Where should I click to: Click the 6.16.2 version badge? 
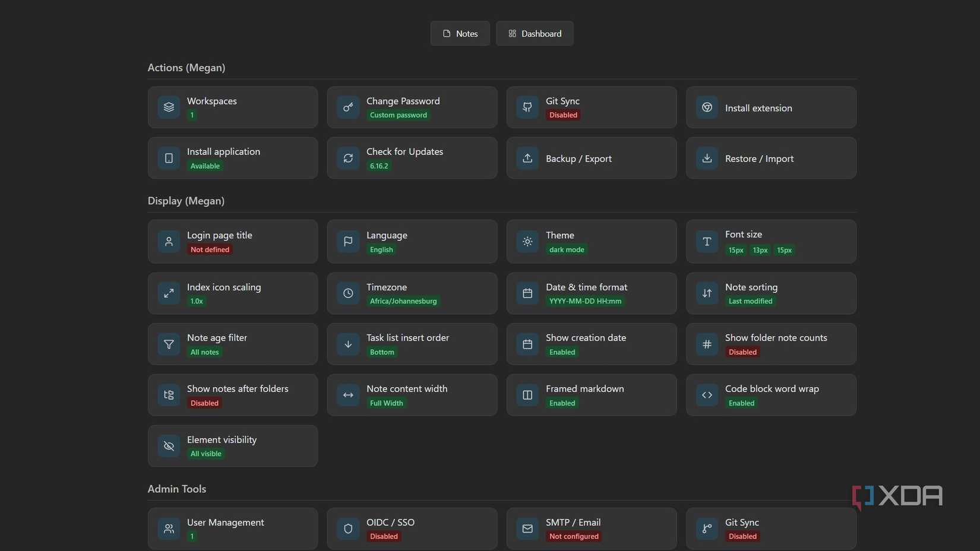[379, 166]
